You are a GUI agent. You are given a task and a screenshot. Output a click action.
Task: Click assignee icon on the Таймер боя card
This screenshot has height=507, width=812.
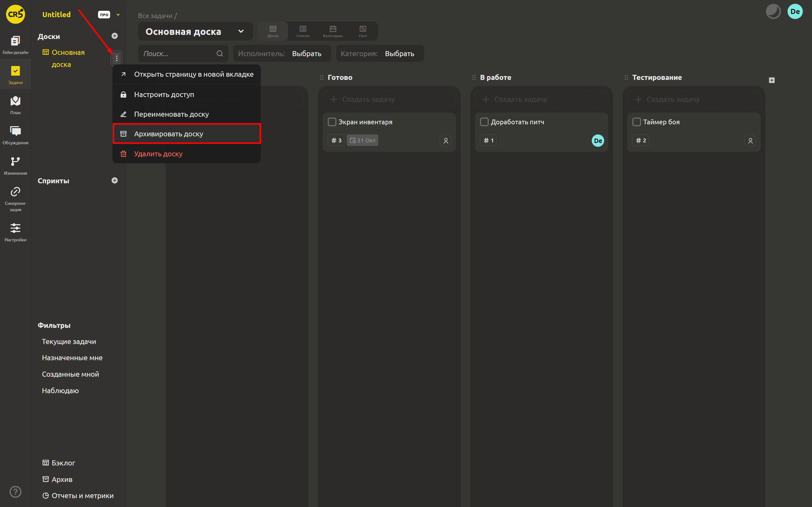tap(750, 141)
